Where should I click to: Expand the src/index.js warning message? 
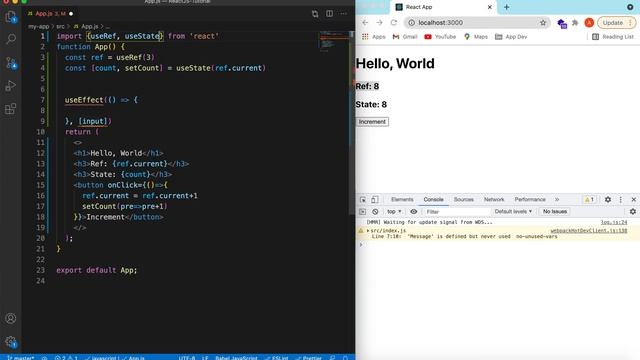[x=368, y=231]
